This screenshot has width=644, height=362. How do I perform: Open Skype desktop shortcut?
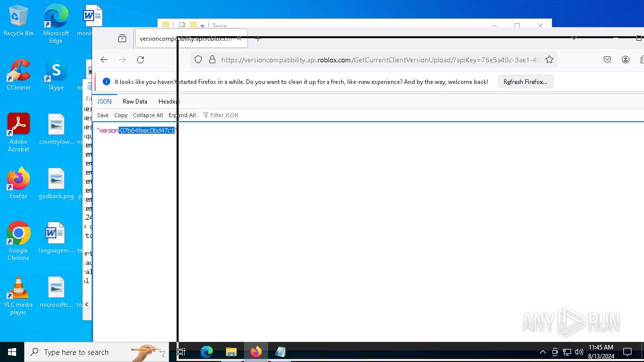56,75
